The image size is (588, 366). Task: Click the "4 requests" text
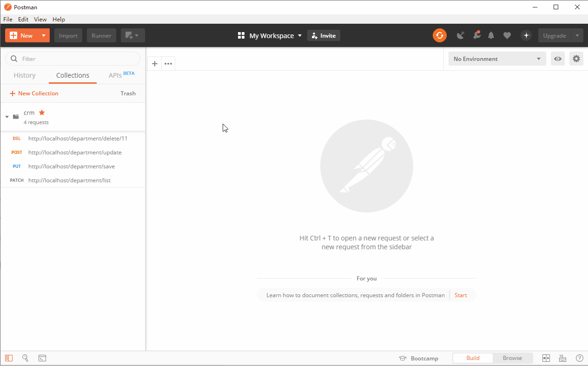pyautogui.click(x=36, y=122)
